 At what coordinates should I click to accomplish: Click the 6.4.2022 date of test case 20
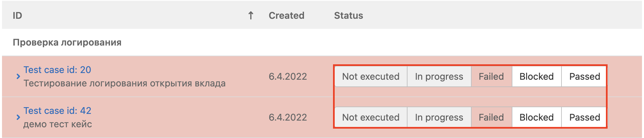point(288,77)
